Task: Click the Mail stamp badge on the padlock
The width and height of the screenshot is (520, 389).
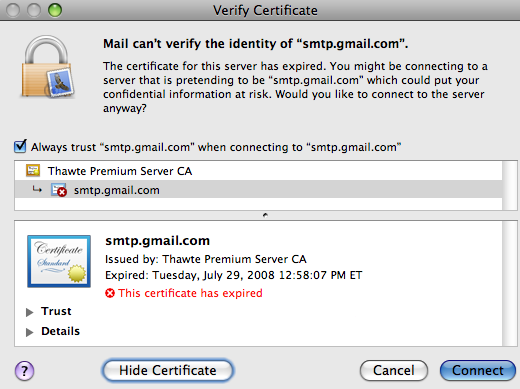Action: 60,83
